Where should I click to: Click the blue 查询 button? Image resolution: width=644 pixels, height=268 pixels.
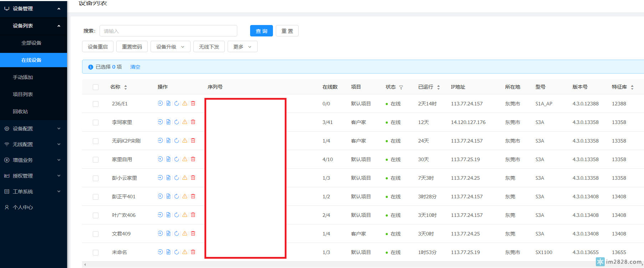261,31
